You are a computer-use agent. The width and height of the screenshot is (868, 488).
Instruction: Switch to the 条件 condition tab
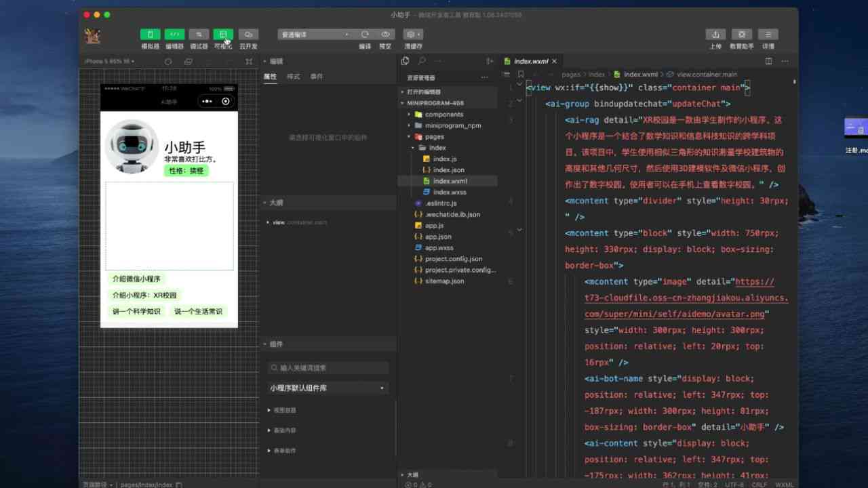(x=317, y=77)
